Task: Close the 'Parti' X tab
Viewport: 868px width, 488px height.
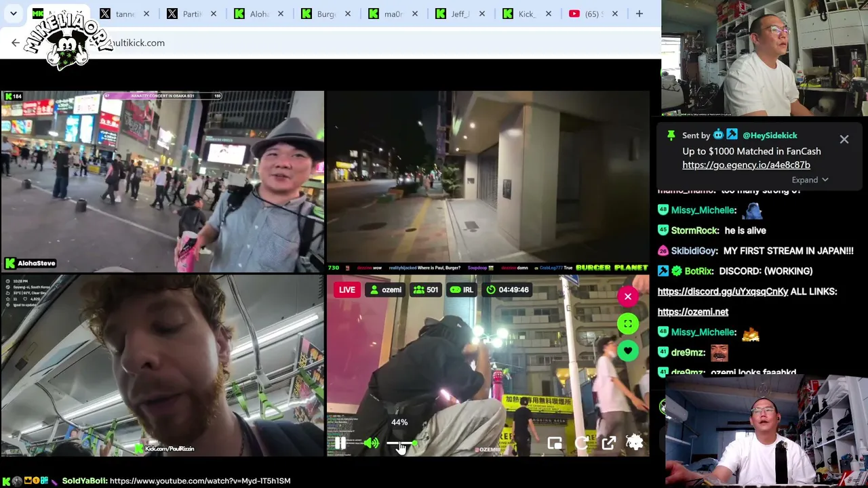Action: click(213, 14)
